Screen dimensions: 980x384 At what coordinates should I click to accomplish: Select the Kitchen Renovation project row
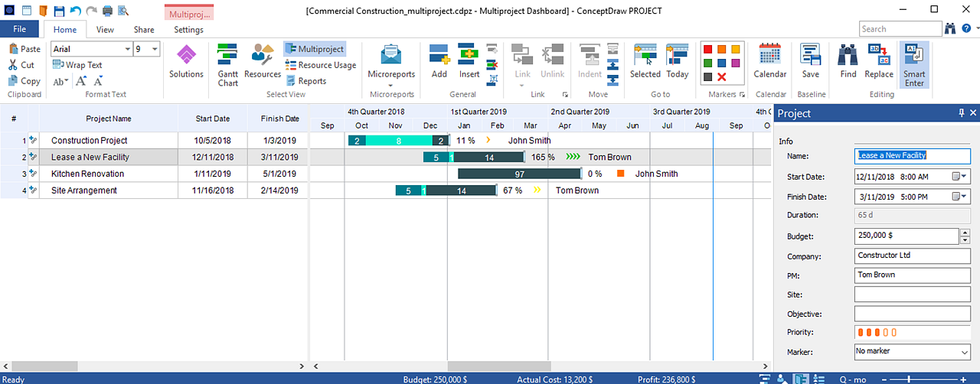click(x=154, y=174)
